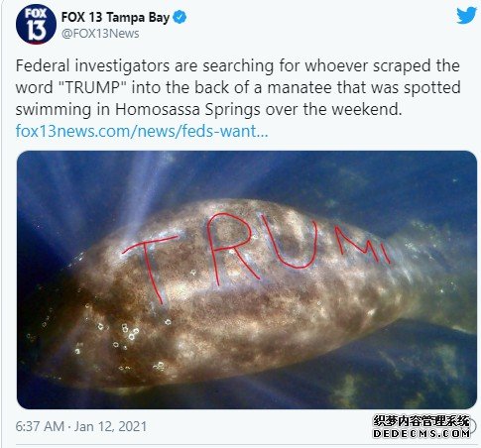
Task: Open the FOX 13 Tampa Bay display name
Action: (x=115, y=17)
